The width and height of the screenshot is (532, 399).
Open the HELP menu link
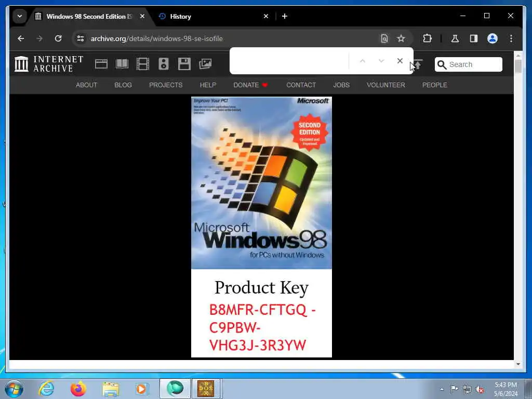pyautogui.click(x=208, y=85)
